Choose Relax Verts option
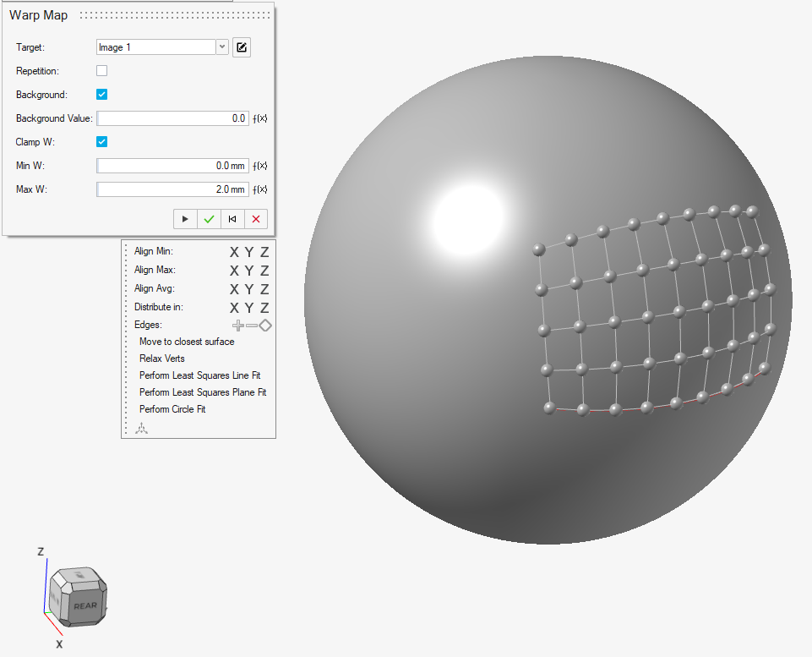Viewport: 812px width, 657px height. (161, 359)
